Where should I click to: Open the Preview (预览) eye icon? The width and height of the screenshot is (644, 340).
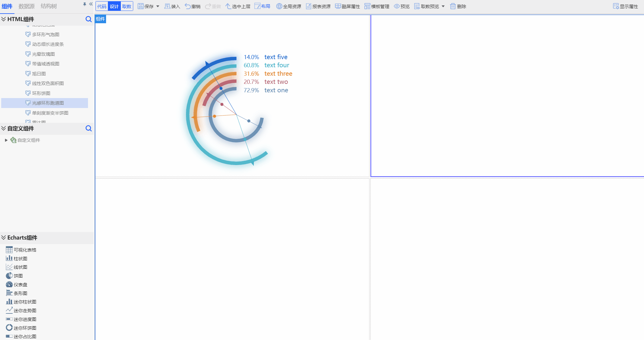(x=397, y=6)
